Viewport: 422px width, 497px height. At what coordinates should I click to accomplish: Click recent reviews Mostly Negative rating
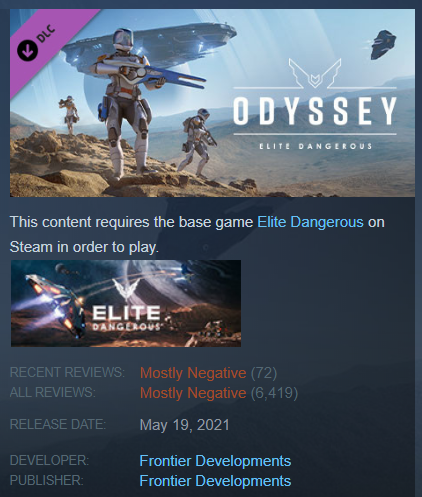click(x=193, y=373)
